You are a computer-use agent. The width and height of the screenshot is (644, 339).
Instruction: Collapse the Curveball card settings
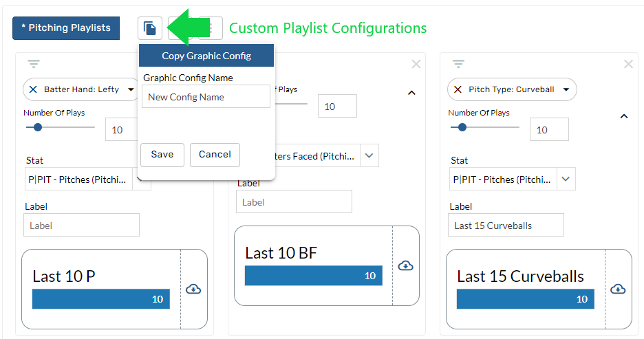pyautogui.click(x=624, y=116)
